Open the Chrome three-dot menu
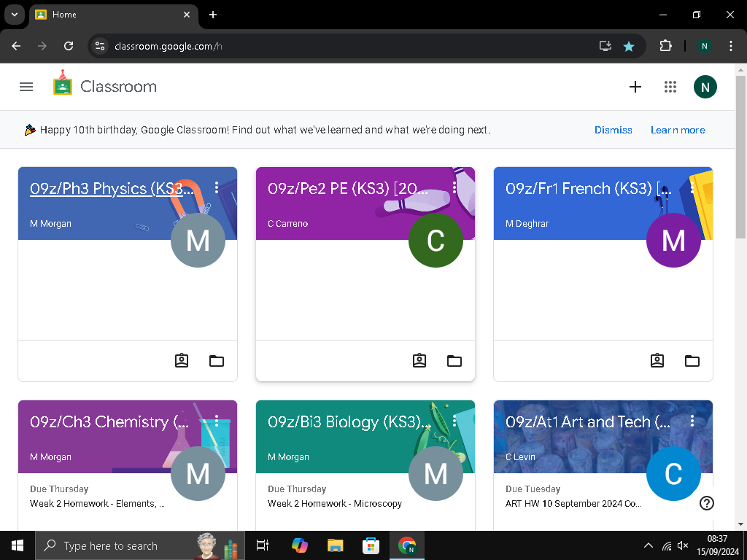This screenshot has height=560, width=747. point(731,46)
